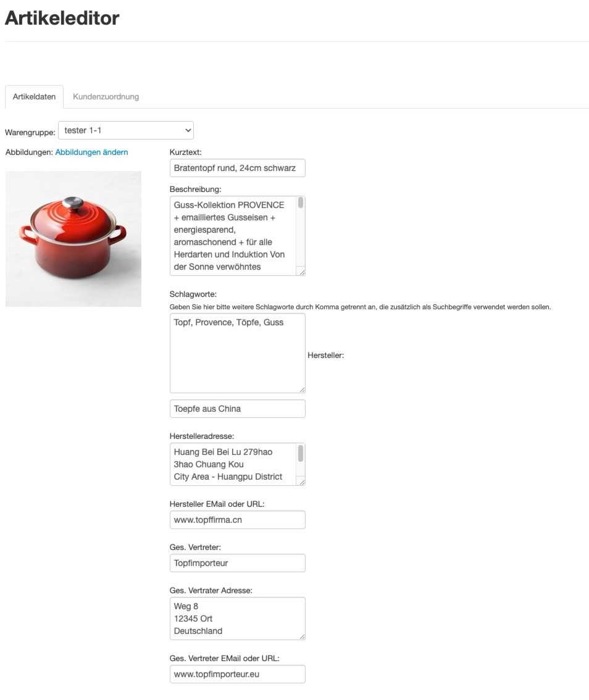Viewport: 589px width, 700px height.
Task: Click inside Ges. Vertrater Adresse text area
Action: [x=238, y=619]
